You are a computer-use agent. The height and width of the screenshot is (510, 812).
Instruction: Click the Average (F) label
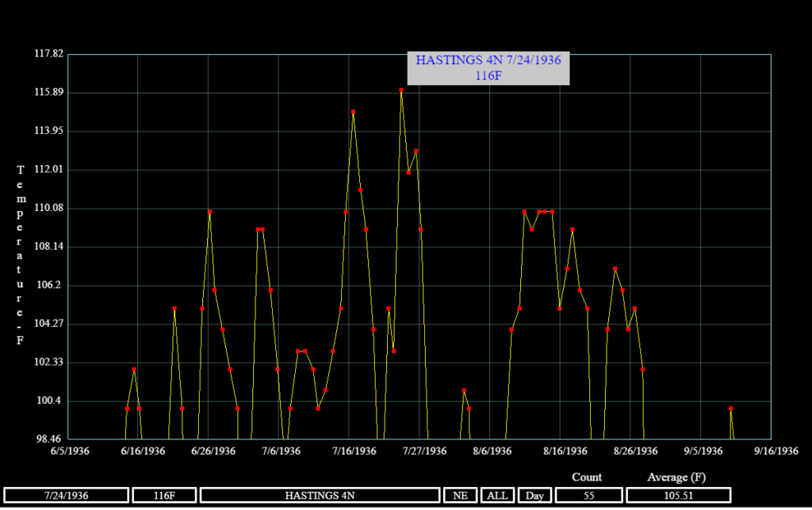click(x=676, y=477)
